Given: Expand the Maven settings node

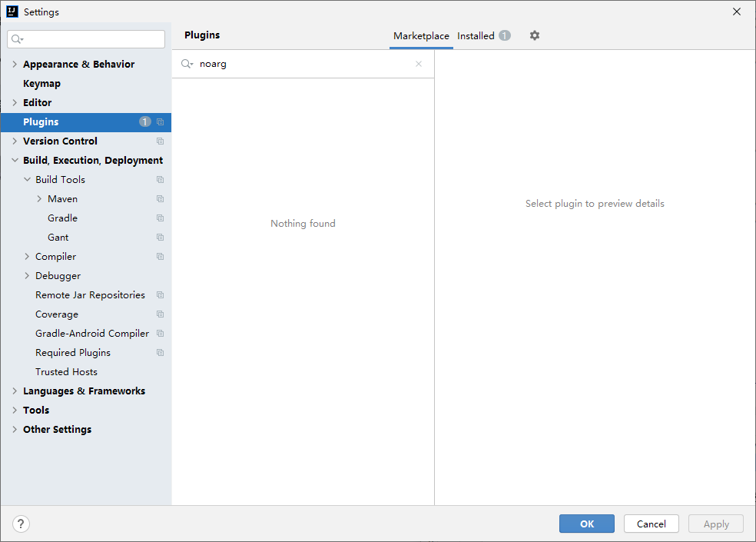Looking at the screenshot, I should (39, 199).
